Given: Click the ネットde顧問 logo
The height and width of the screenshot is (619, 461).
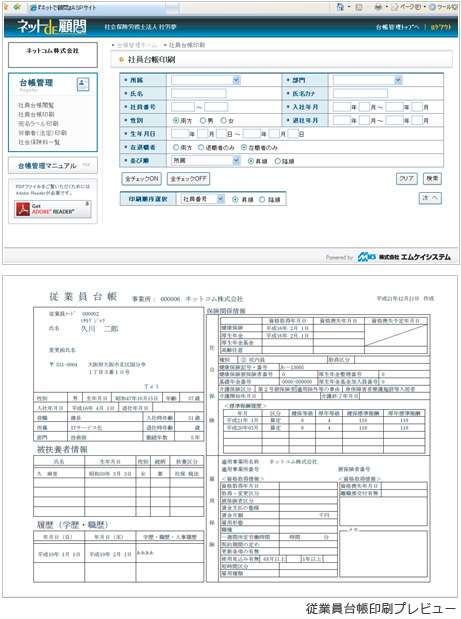Looking at the screenshot, I should coord(52,27).
